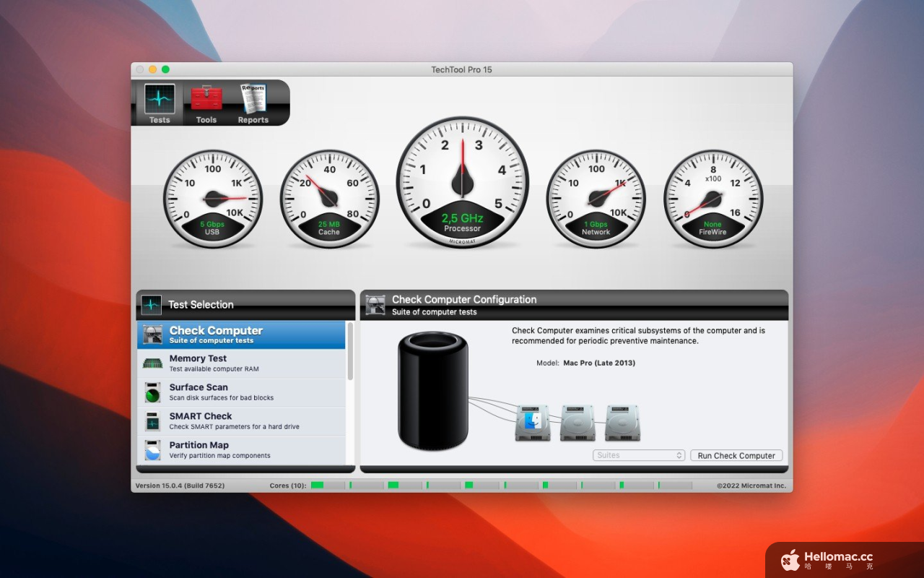924x578 pixels.
Task: Click the Partition Map icon
Action: tap(152, 451)
